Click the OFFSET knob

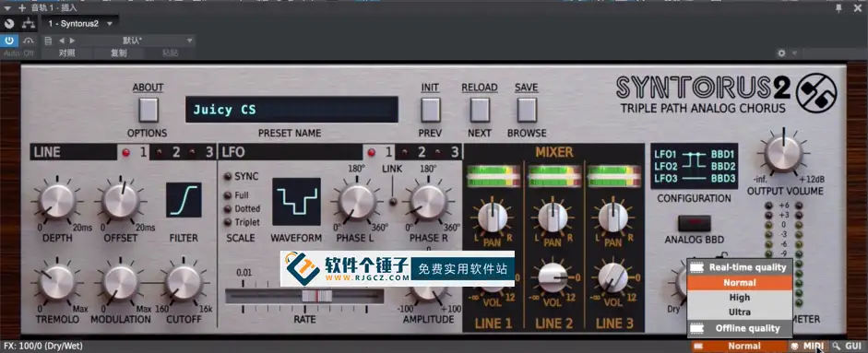[121, 201]
